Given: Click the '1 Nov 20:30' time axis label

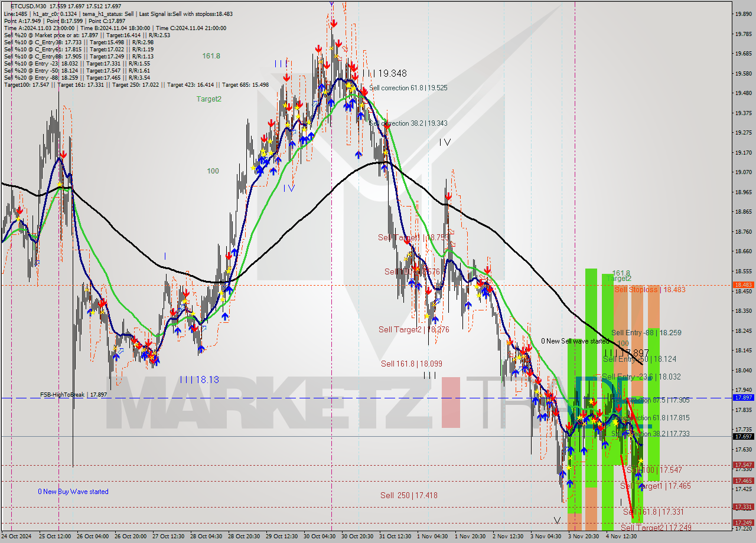Looking at the screenshot, I should tap(471, 537).
